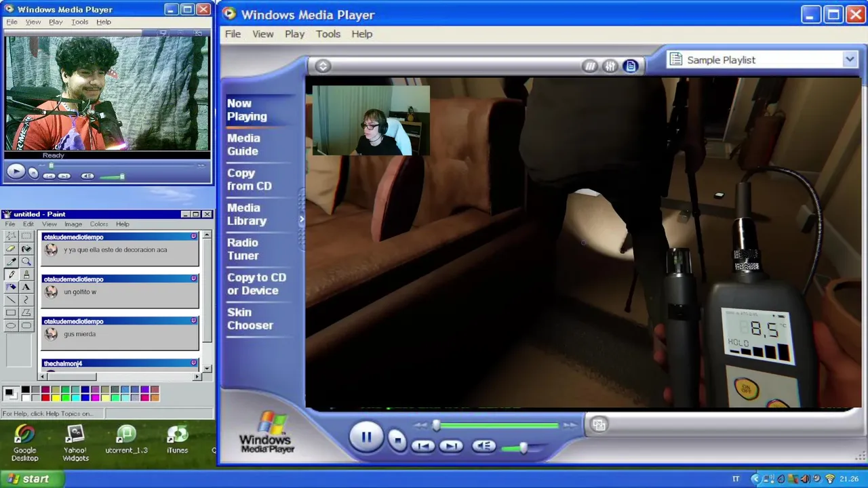The height and width of the screenshot is (488, 868).
Task: Open Tools menu in large Media Player
Action: point(328,34)
